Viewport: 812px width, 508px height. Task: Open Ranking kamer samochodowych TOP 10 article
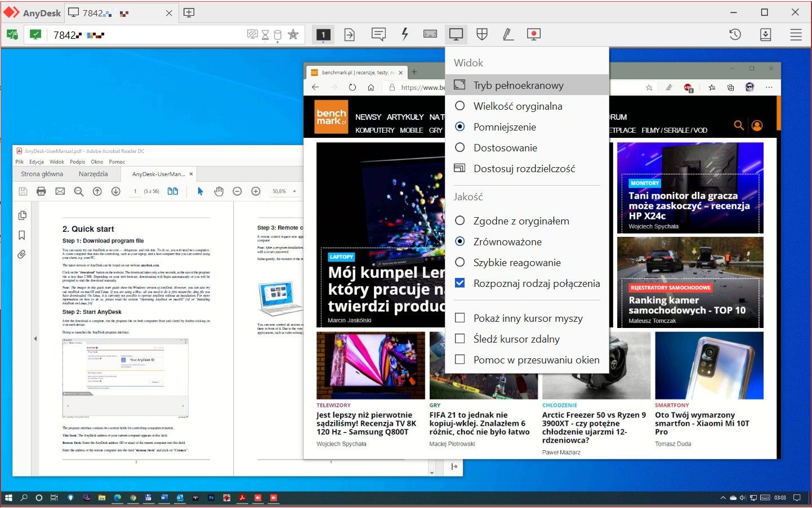687,305
